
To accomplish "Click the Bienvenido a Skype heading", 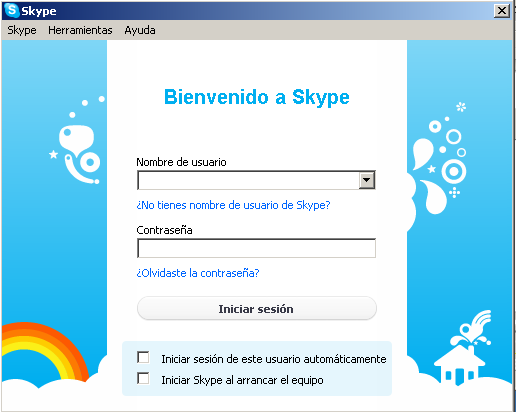I will [x=257, y=97].
